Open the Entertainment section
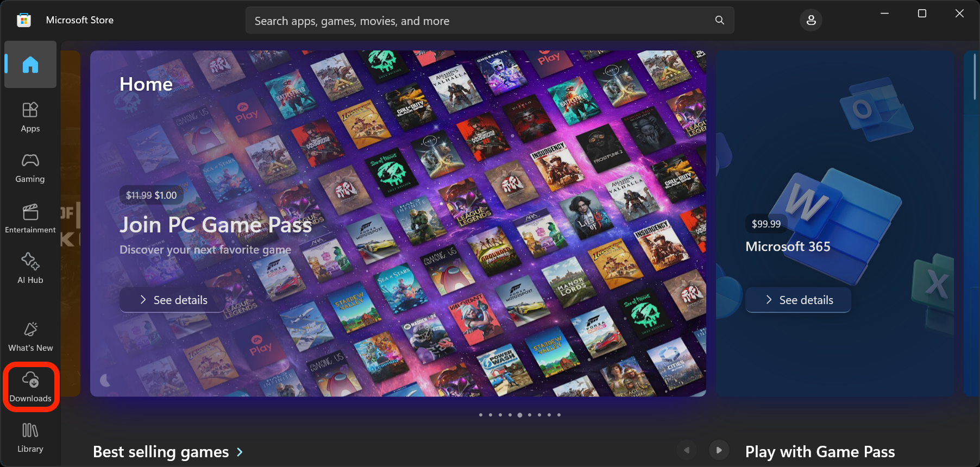 tap(30, 218)
